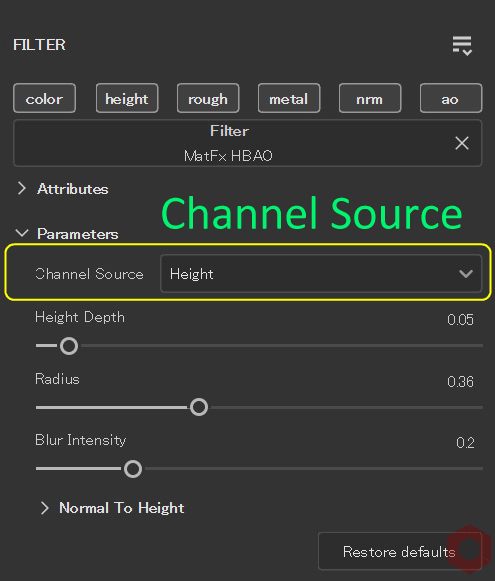
Task: Click the Height Depth slider handle
Action: pos(69,346)
